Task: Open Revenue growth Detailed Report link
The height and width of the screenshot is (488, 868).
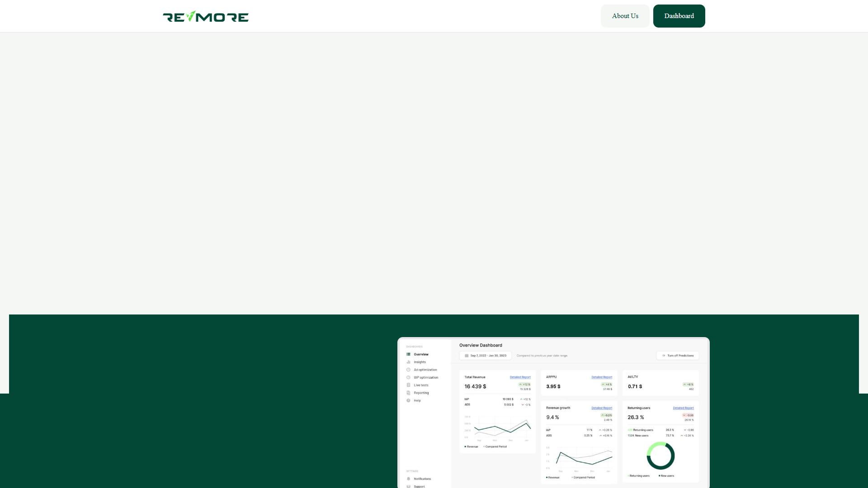Action: (x=602, y=408)
